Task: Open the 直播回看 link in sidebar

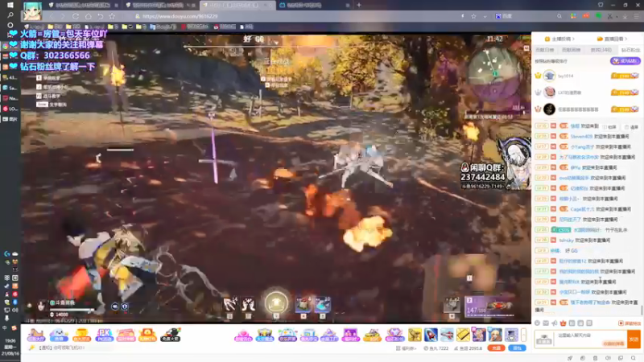Action: (613, 39)
